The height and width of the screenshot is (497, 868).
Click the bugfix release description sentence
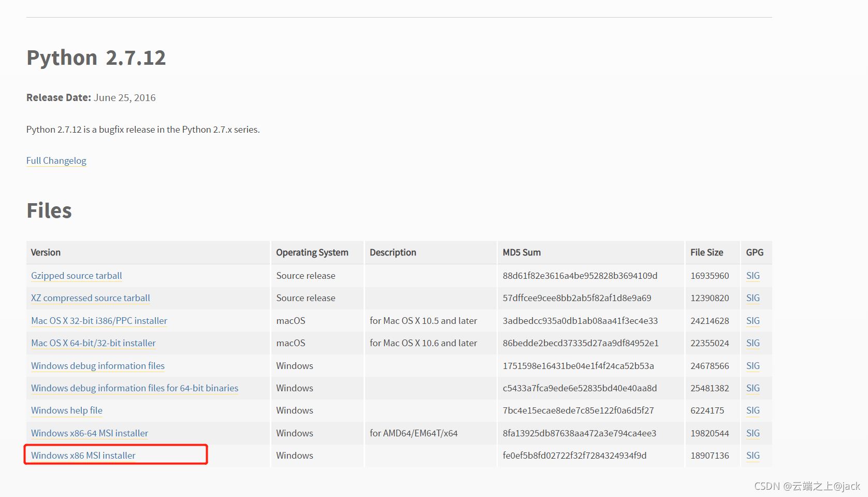(143, 130)
